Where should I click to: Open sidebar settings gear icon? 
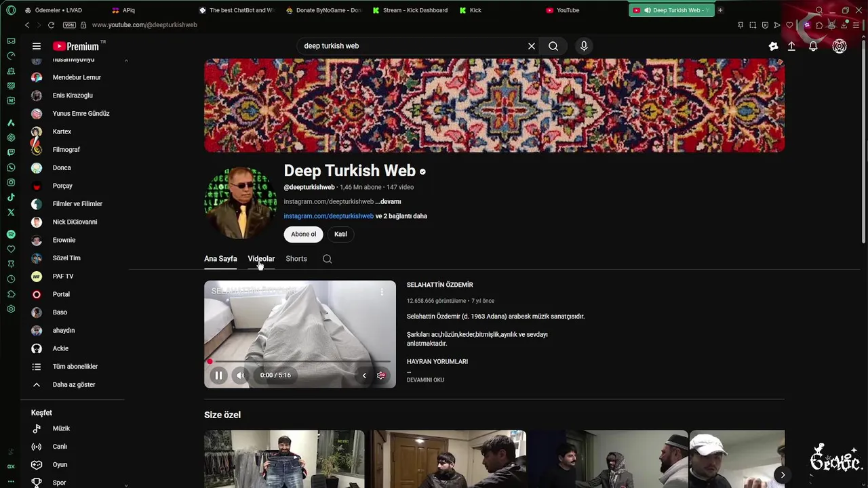coord(11,309)
